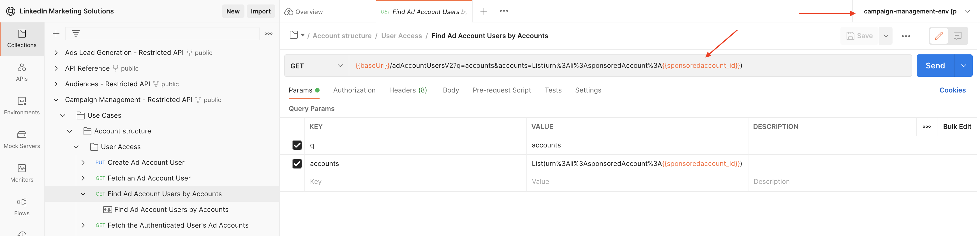This screenshot has height=236, width=980.
Task: Click the fork icon next to API Reference
Action: click(115, 68)
